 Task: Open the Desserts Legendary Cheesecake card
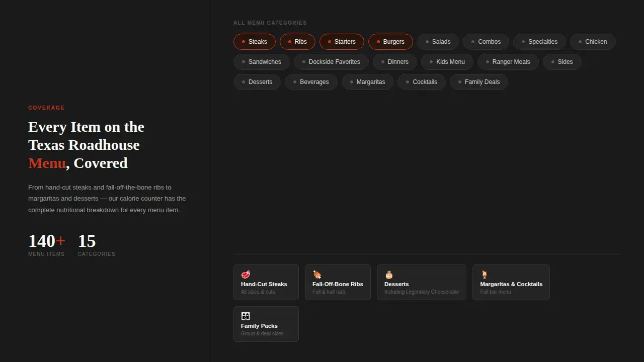point(422,282)
